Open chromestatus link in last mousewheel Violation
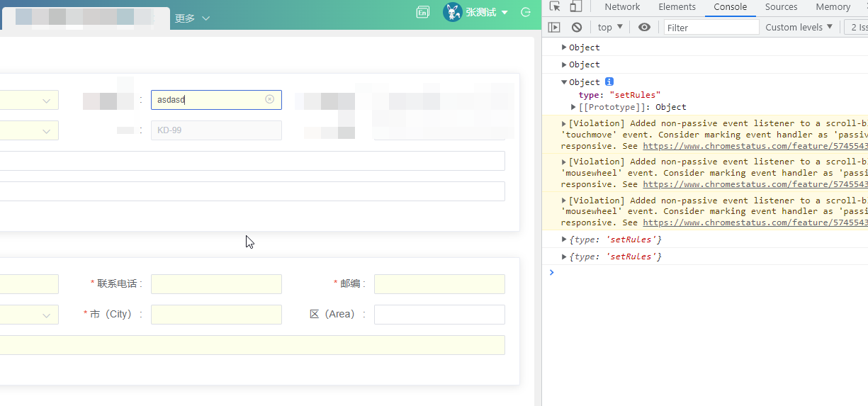 [755, 222]
